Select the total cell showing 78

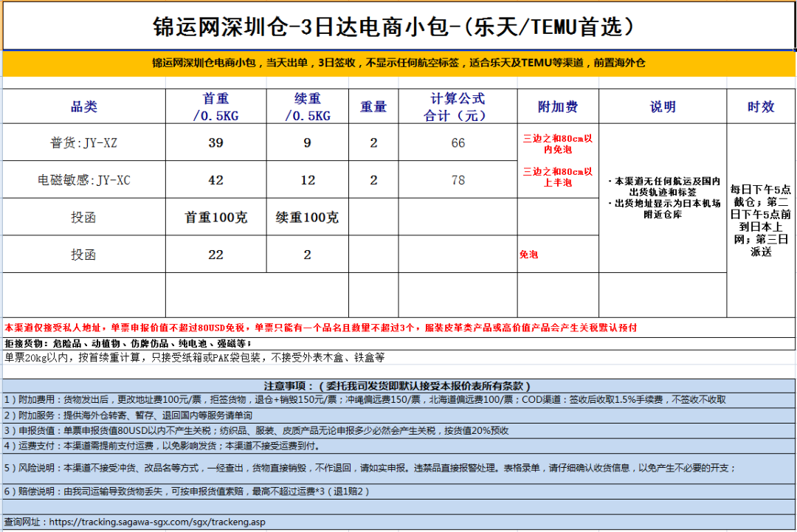coord(458,180)
